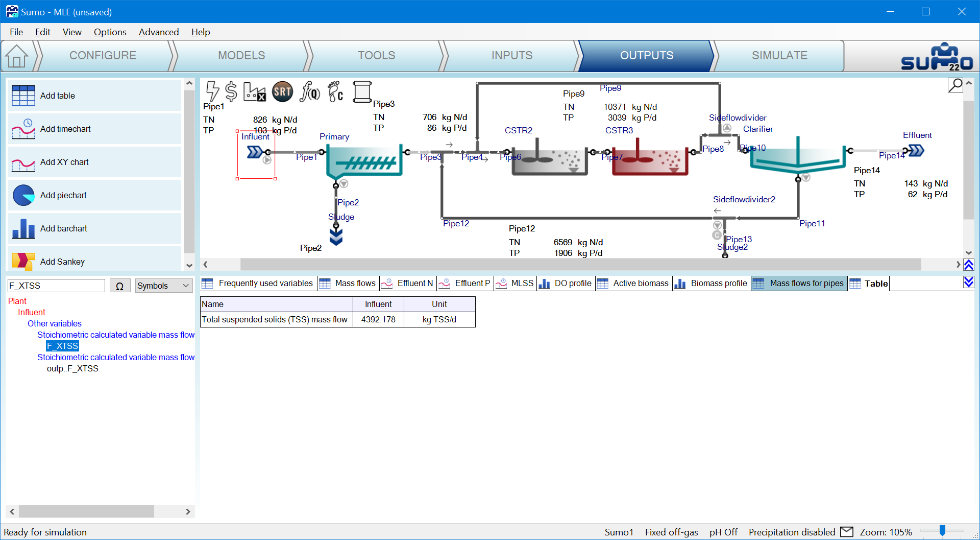The height and width of the screenshot is (540, 980).
Task: Switch to the Biomass profile tab
Action: click(711, 284)
